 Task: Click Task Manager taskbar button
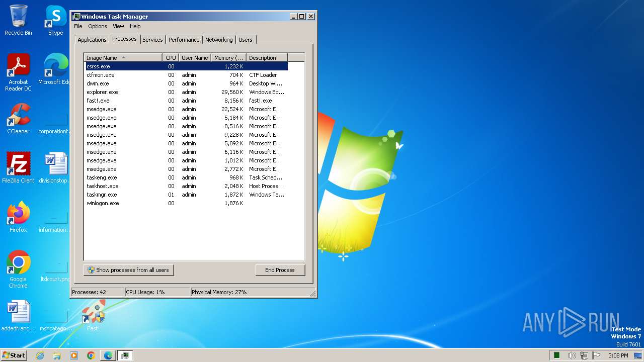125,355
